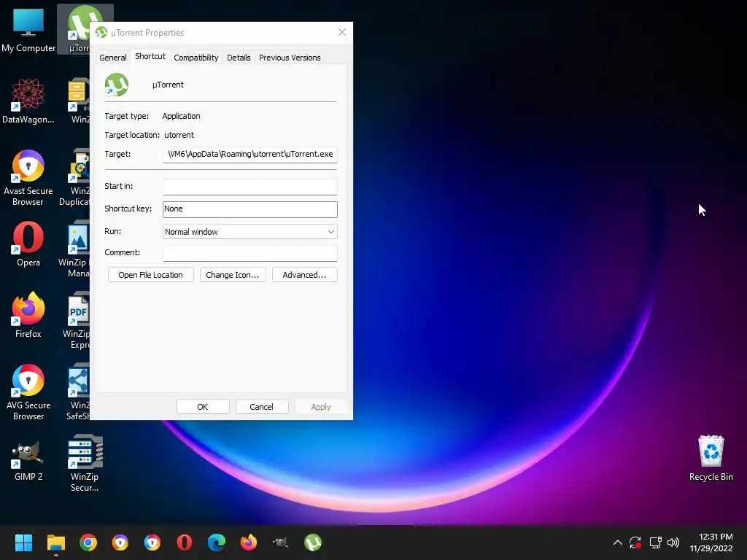747x560 pixels.
Task: Open Advanced shortcut options
Action: coord(304,275)
